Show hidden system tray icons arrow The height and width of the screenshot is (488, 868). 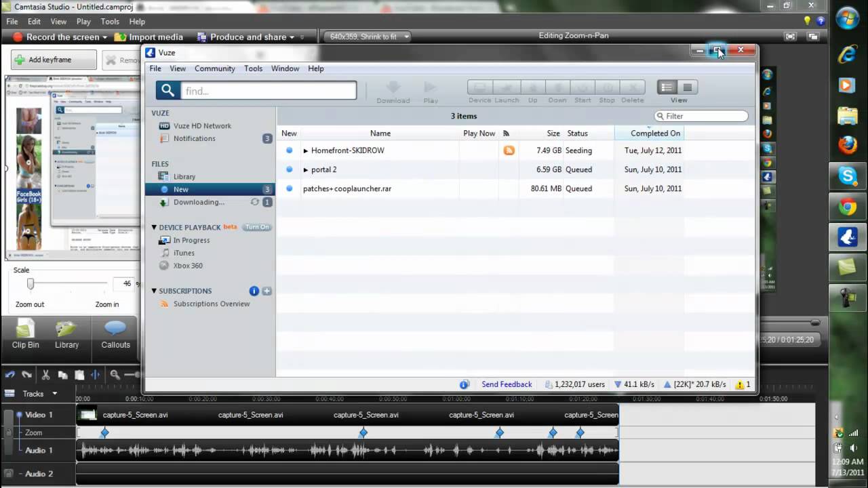[837, 417]
